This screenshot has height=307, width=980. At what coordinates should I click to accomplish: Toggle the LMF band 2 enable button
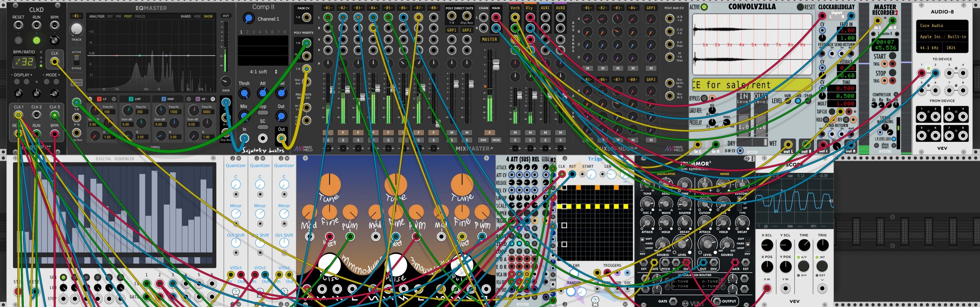(131, 99)
